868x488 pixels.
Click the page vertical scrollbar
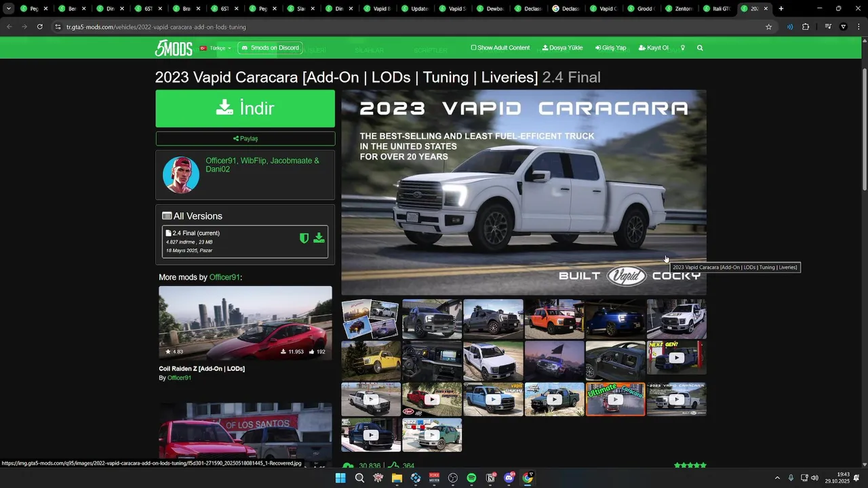point(864,129)
